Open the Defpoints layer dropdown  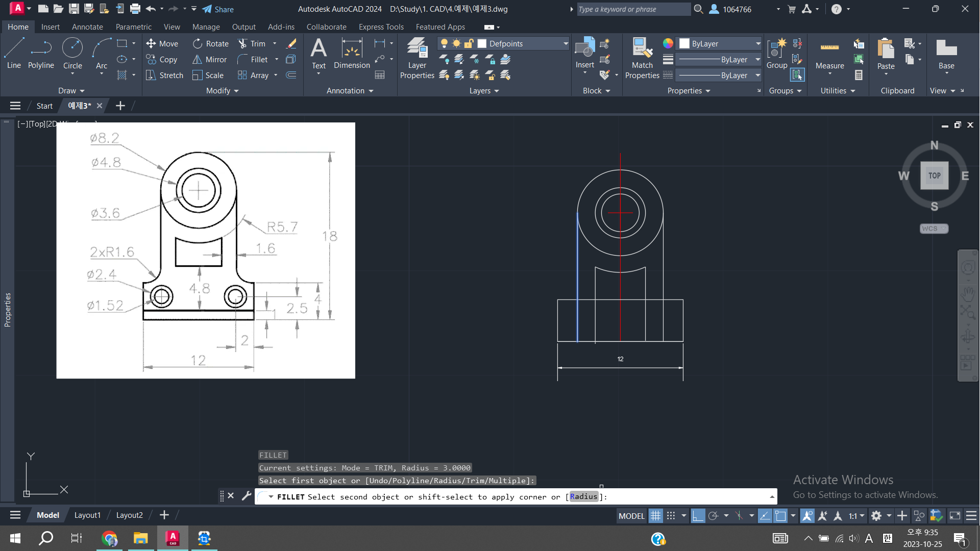(x=566, y=44)
